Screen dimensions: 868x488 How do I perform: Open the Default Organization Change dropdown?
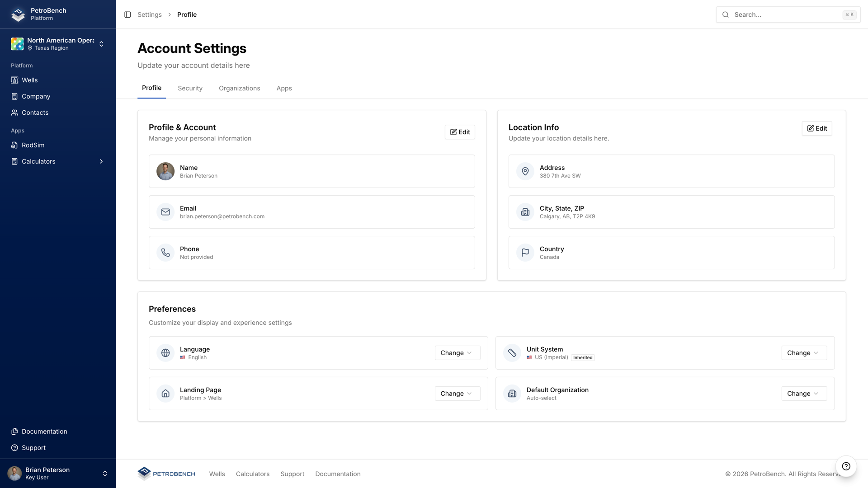tap(804, 394)
